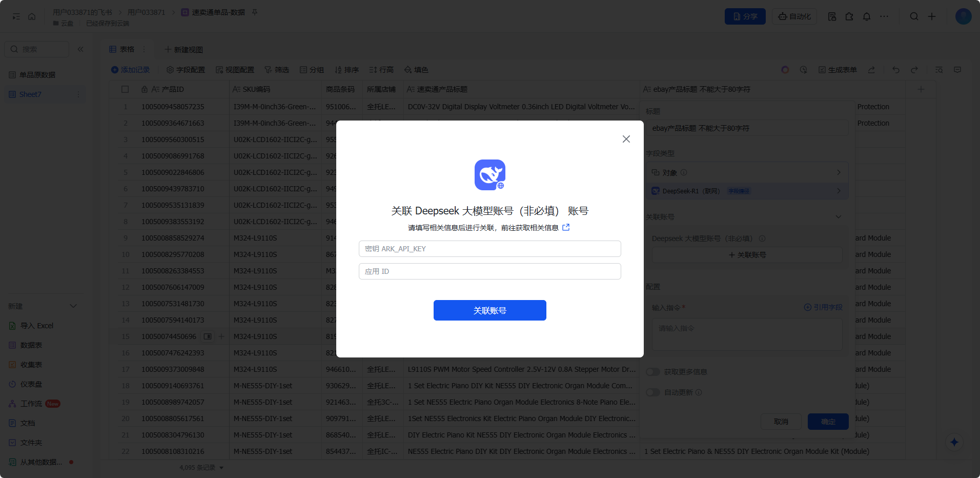Open the 排序 sort tool
The width and height of the screenshot is (980, 478).
click(x=346, y=70)
